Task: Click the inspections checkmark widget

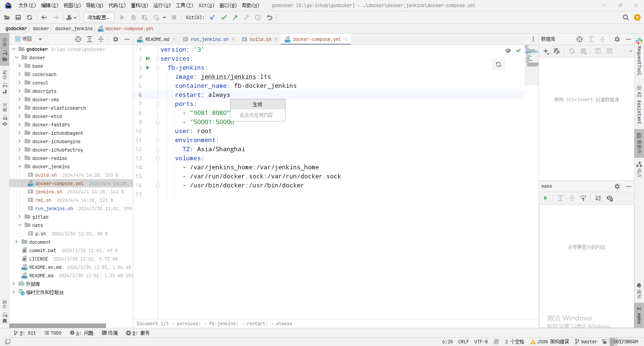Action: click(519, 50)
